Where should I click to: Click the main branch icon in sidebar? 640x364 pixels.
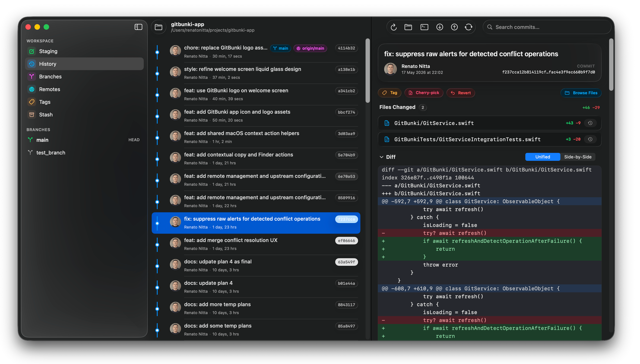[30, 140]
